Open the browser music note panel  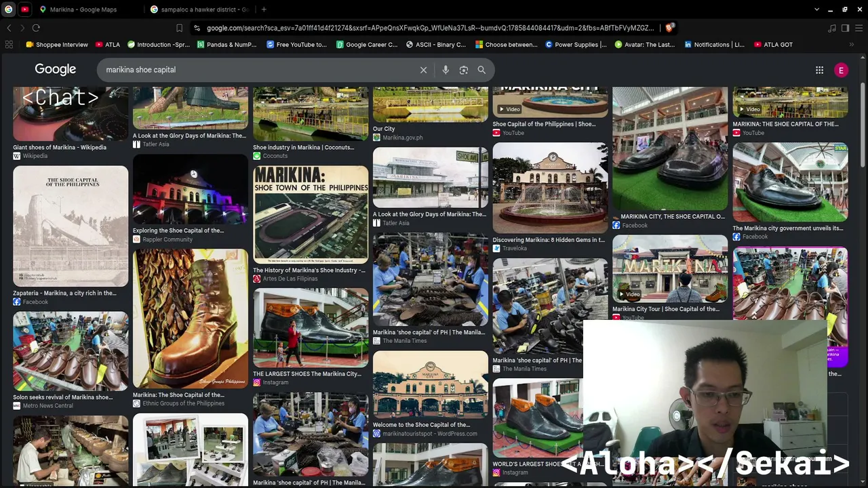[x=832, y=28]
